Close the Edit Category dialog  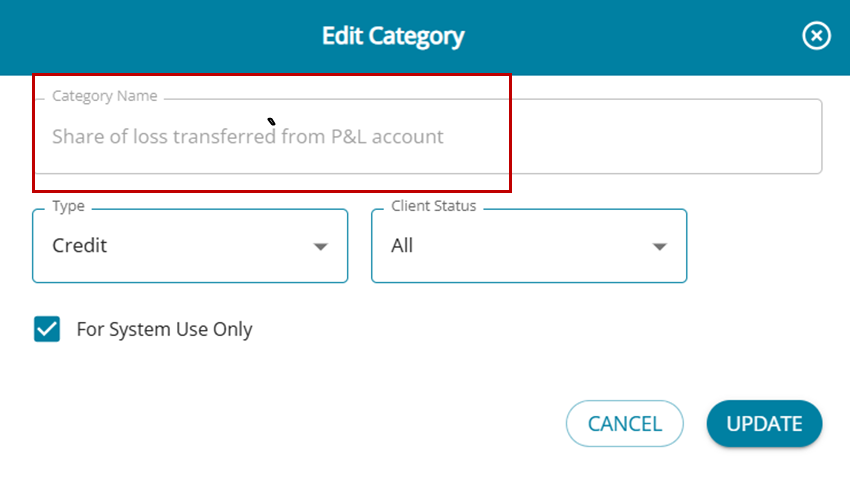[x=817, y=37]
